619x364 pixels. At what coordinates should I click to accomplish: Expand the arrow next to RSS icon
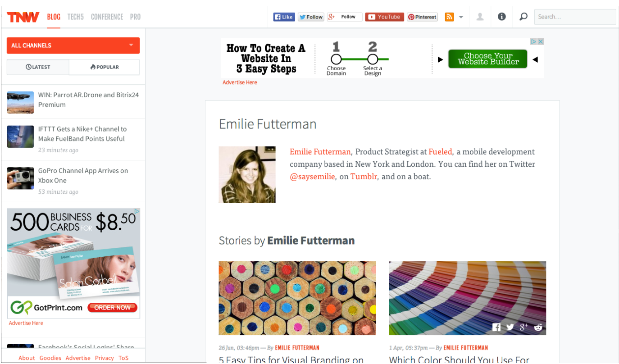(461, 18)
